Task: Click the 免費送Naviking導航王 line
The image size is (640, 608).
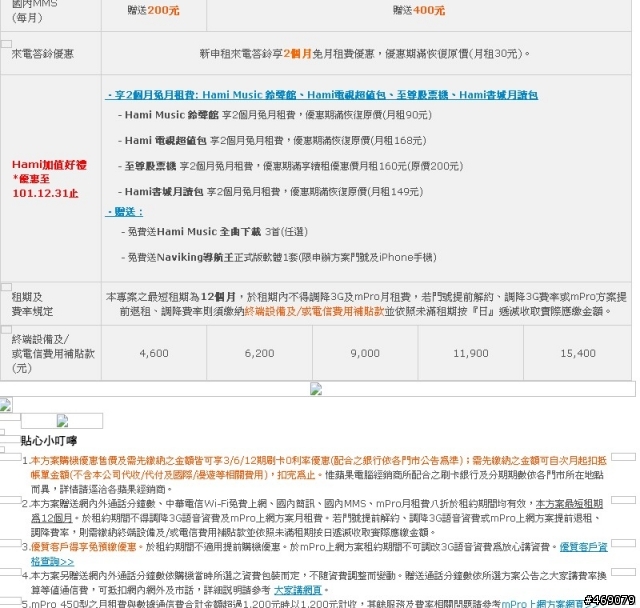Action: coord(279,257)
